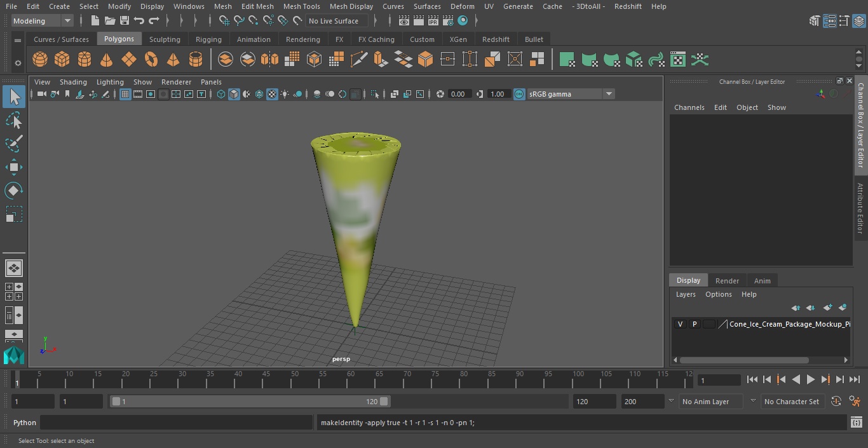Create a polygon plane from the shelf
This screenshot has height=448, width=868.
coord(129,60)
